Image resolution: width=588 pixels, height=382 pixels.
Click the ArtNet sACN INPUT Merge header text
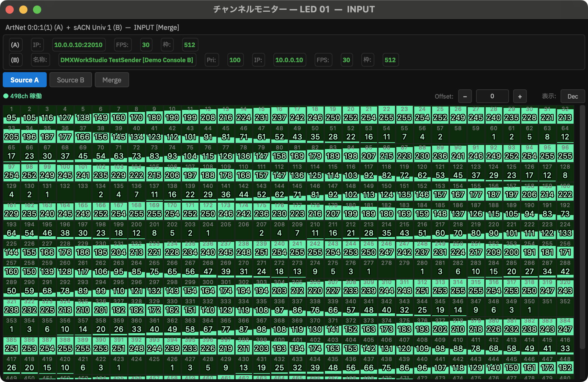[x=92, y=27]
